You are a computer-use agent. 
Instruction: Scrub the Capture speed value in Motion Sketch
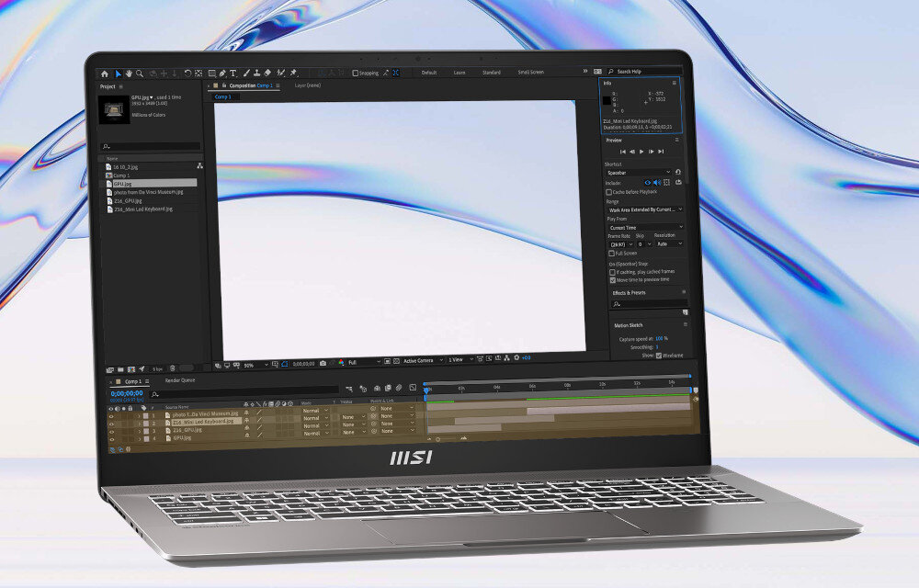click(658, 336)
